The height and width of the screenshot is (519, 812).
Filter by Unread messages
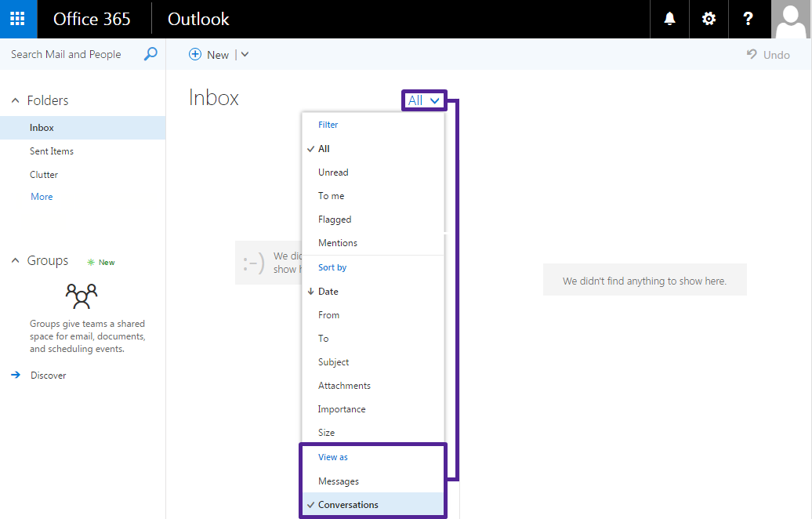[x=373, y=172]
